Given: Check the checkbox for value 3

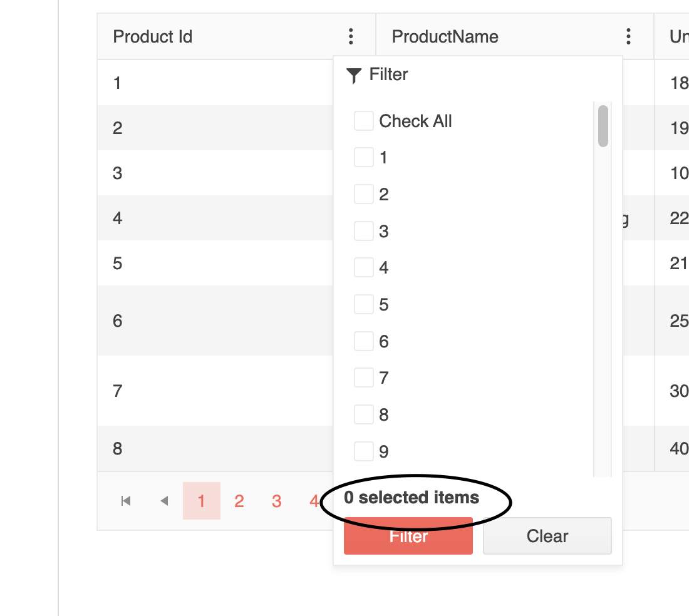Looking at the screenshot, I should point(363,230).
